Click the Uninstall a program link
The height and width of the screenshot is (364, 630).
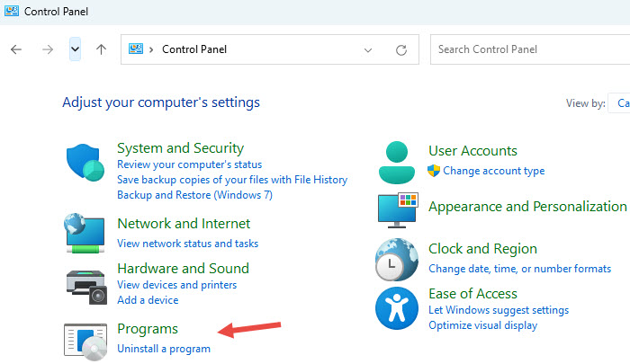coord(164,349)
